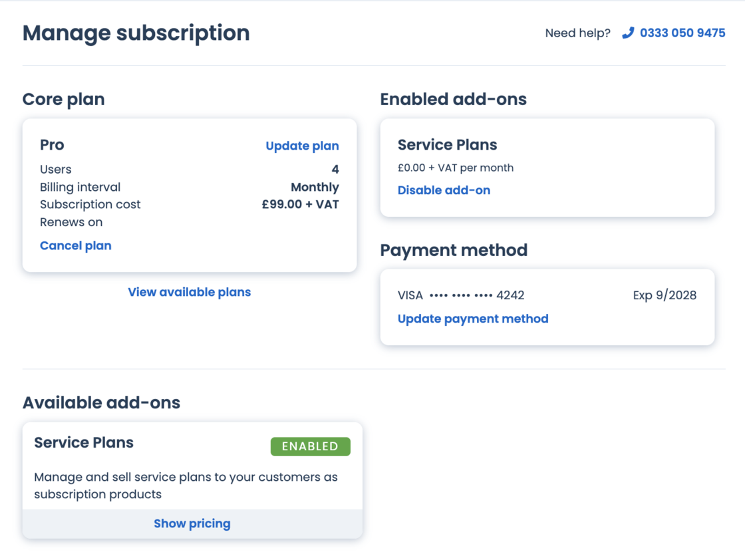Click Service Plans title under Available add-ons
Screen dimensions: 745x560
tap(84, 442)
